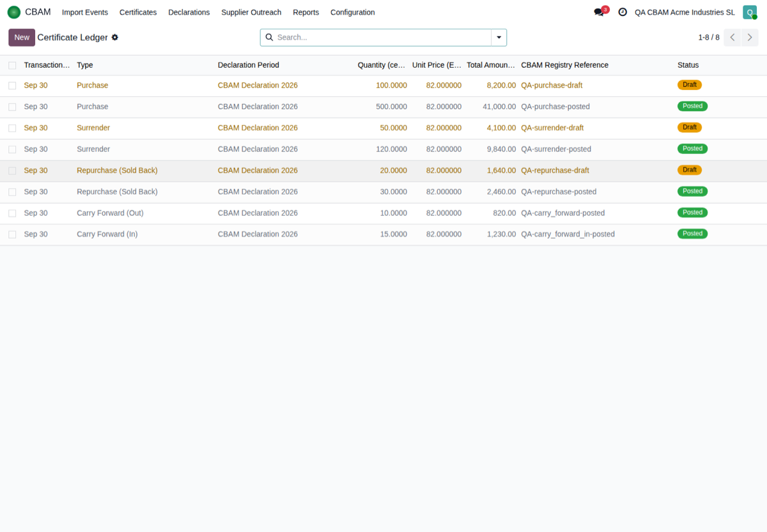The height and width of the screenshot is (532, 767).
Task: Open the activities clock icon
Action: (x=623, y=12)
